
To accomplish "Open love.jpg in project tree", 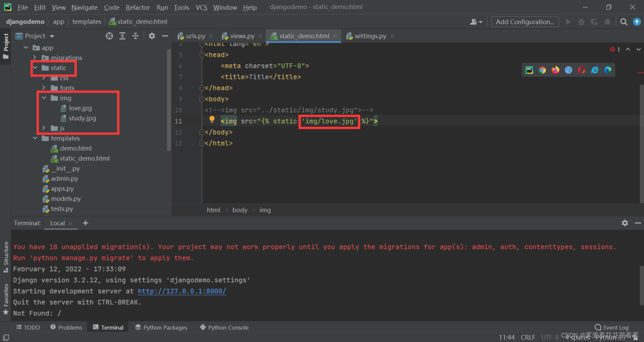I will coord(80,108).
